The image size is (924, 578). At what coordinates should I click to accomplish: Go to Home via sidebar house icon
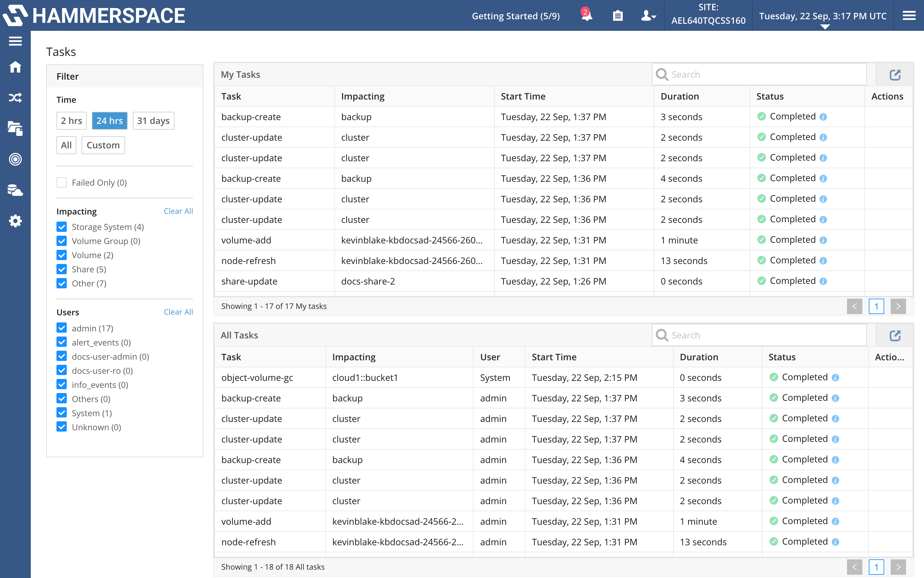[15, 67]
